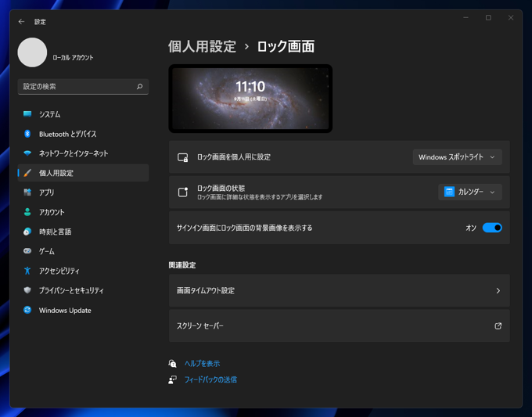Click ロック画面を個人用に設定 label

[x=234, y=157]
